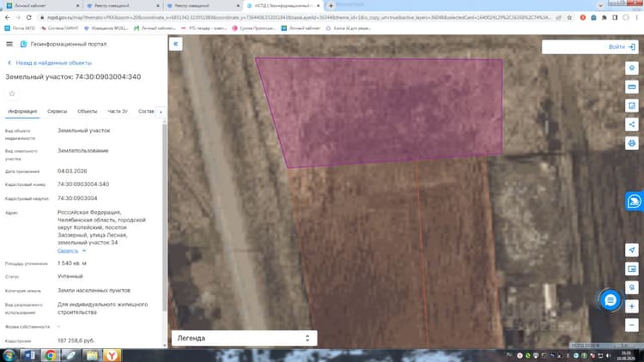Open the Части ЗУ tab

pyautogui.click(x=118, y=112)
